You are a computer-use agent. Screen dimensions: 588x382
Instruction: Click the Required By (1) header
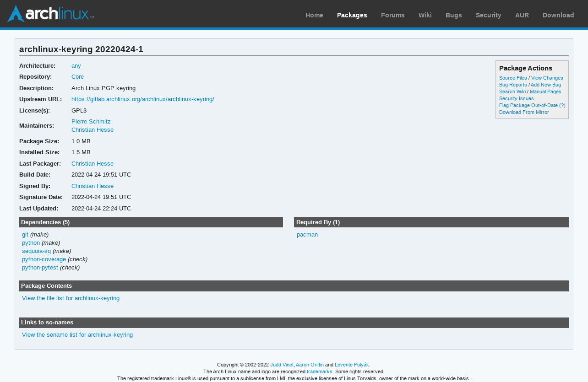[431, 222]
